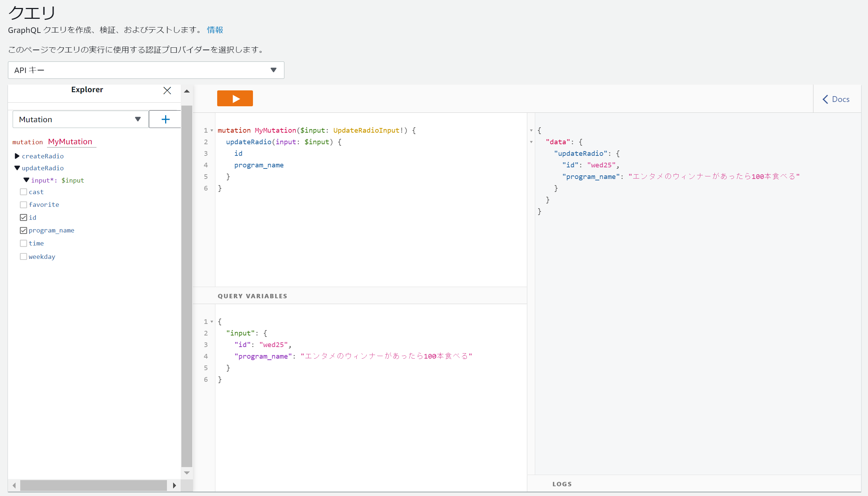Close the Explorer panel
This screenshot has height=496, width=868.
(167, 90)
